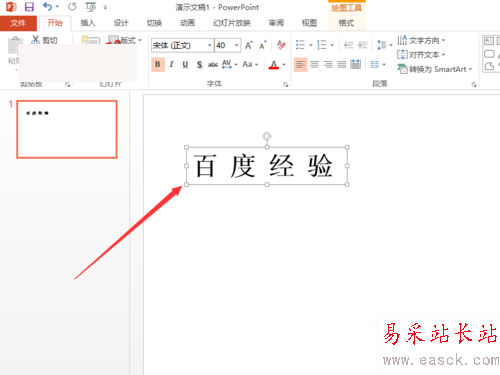Toggle Bold formatting
Screen dimensions: 500x375
158,64
